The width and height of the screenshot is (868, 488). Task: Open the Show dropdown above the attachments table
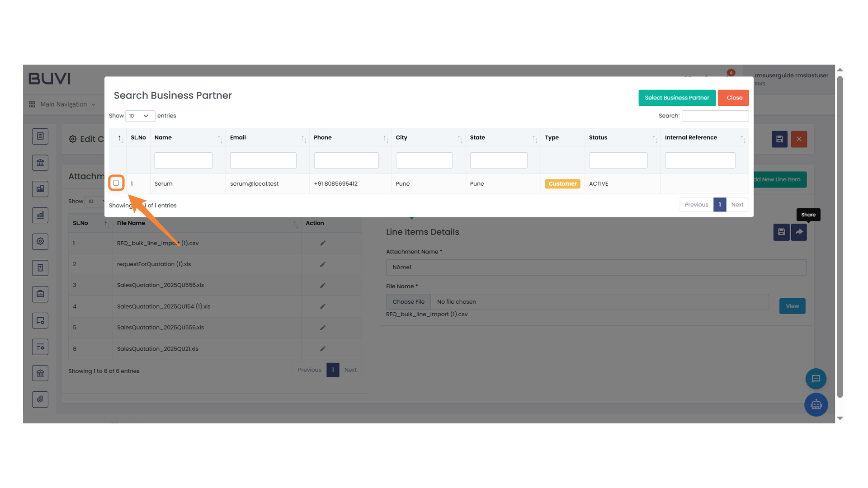tap(95, 202)
